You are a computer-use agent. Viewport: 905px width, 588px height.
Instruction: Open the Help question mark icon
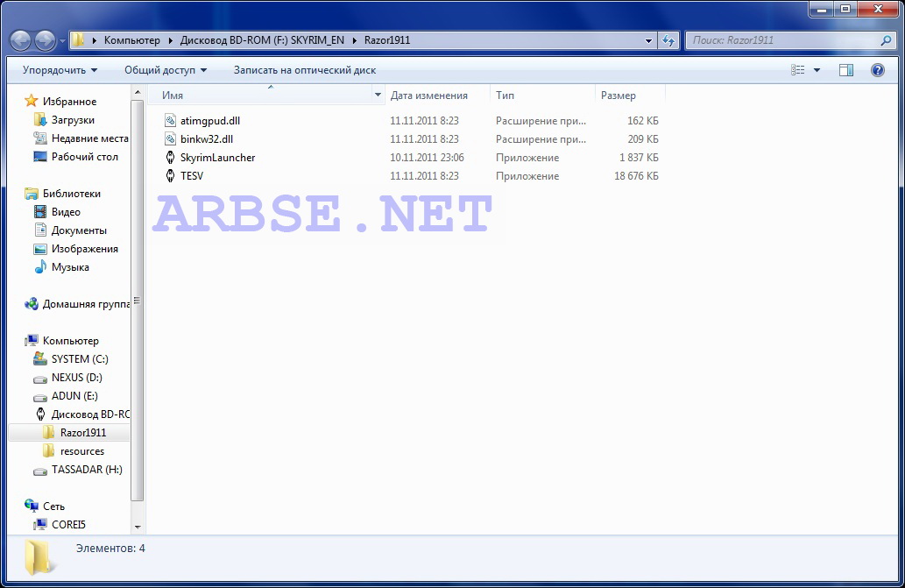(877, 70)
